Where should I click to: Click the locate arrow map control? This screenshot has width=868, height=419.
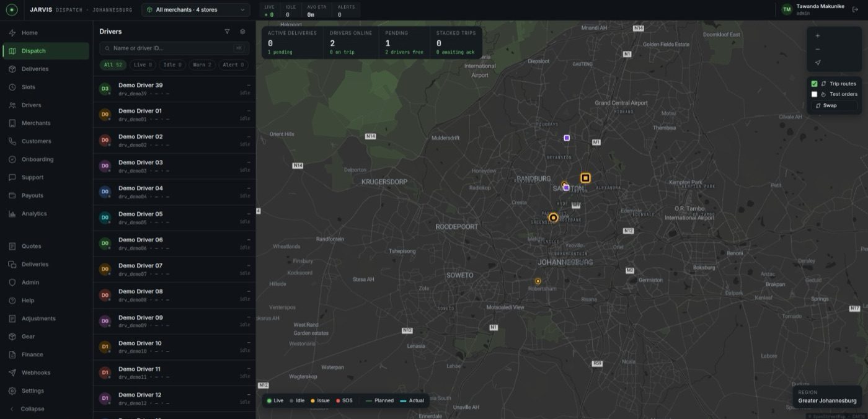pyautogui.click(x=818, y=63)
